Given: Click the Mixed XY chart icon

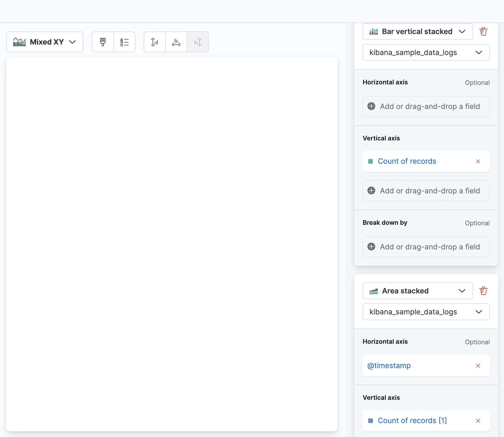Looking at the screenshot, I should pos(19,42).
